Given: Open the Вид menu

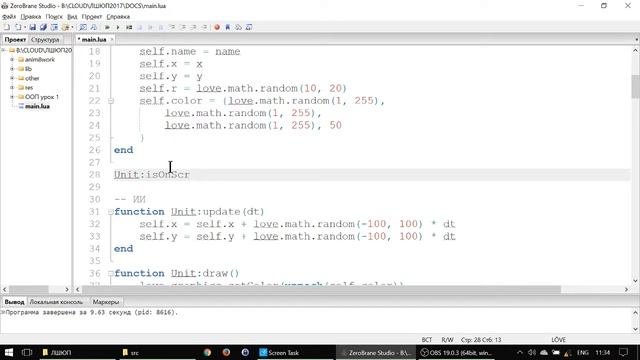Looking at the screenshot, I should pyautogui.click(x=72, y=17).
